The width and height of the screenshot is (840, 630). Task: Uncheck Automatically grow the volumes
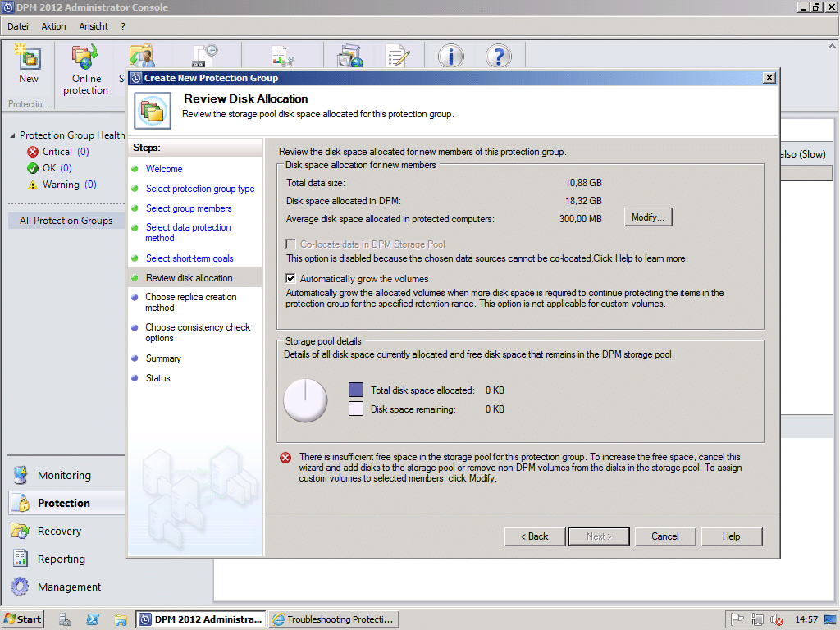click(291, 279)
